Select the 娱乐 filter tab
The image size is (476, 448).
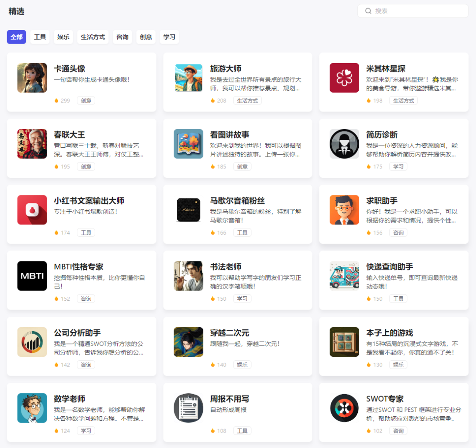pyautogui.click(x=63, y=37)
